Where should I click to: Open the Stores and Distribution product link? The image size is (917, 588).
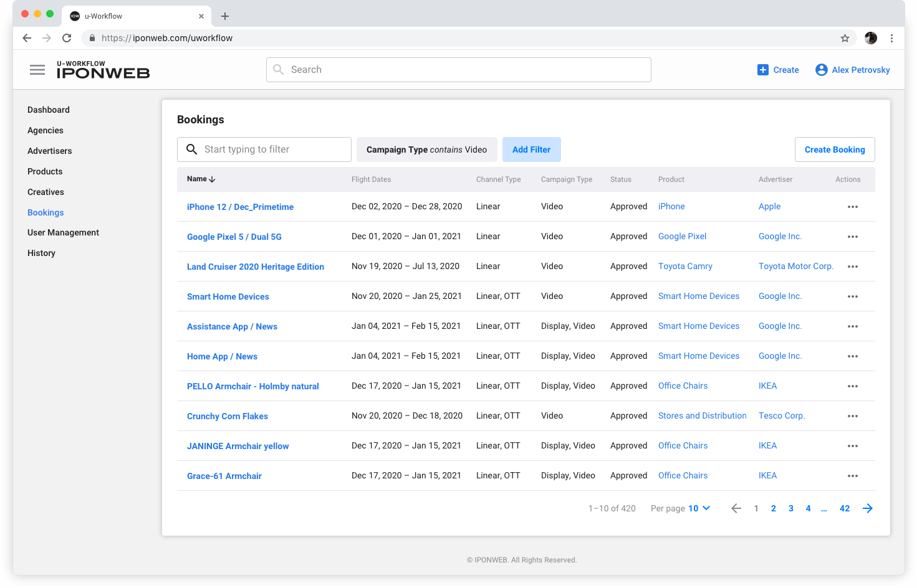point(702,415)
